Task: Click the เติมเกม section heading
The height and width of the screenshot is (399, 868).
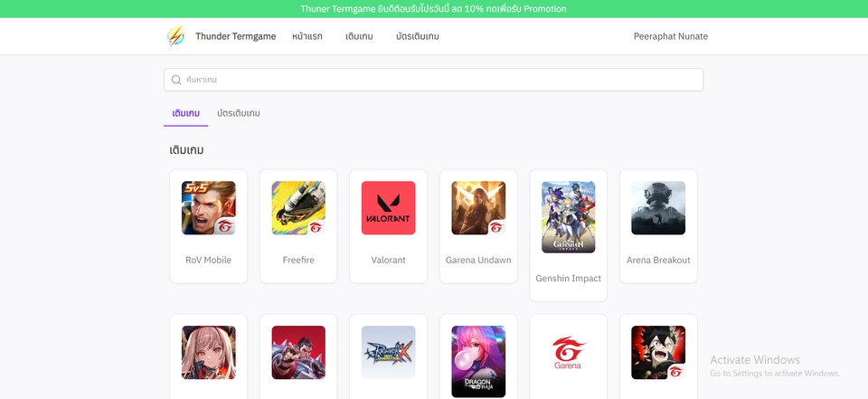Action: (x=186, y=150)
